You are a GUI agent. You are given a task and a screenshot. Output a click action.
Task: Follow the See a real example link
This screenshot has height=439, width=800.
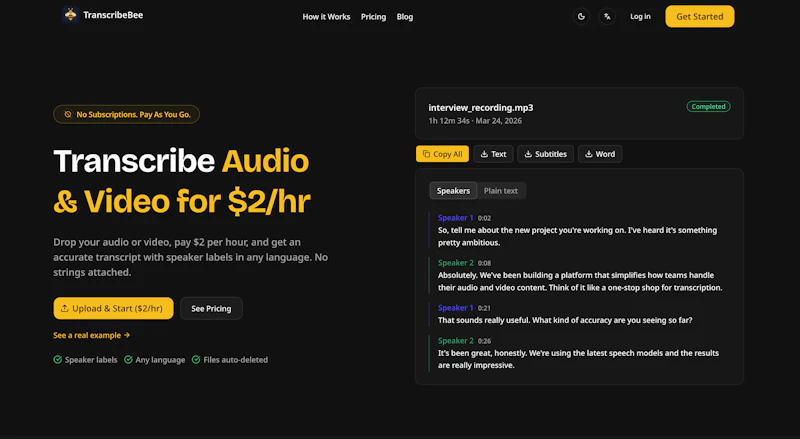point(92,335)
